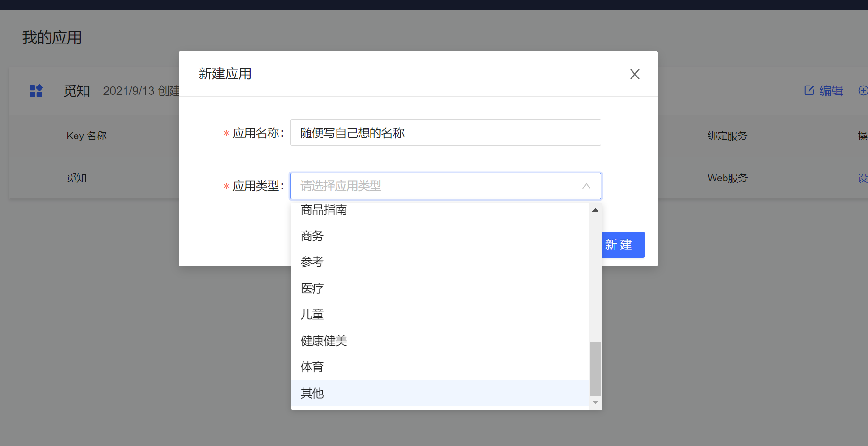Close the 新建应用 dialog with X
The image size is (868, 446).
click(x=634, y=74)
